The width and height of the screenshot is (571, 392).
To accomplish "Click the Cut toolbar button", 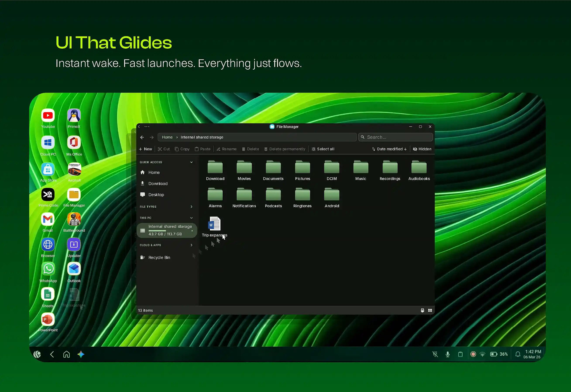I will [x=164, y=149].
